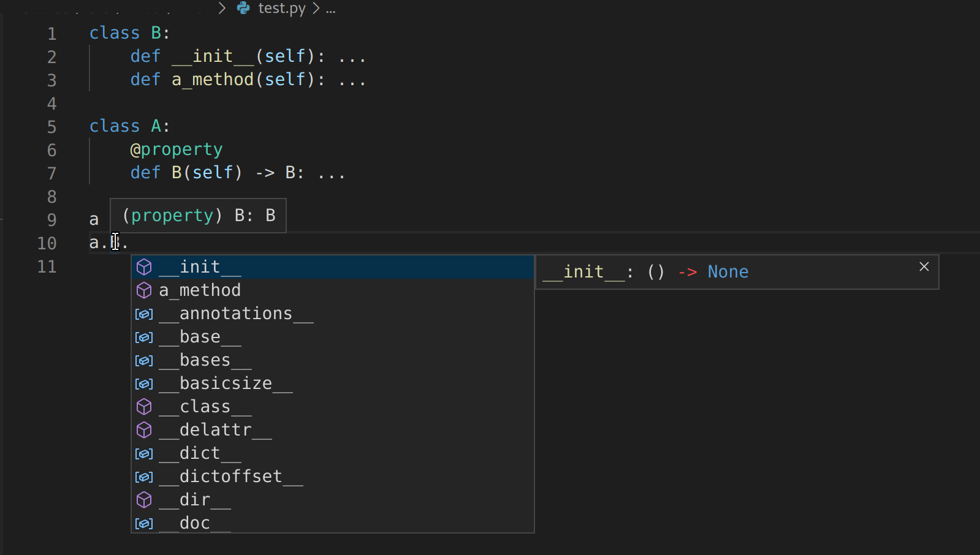Click the method icon beside a_method
980x555 pixels.
coord(144,290)
